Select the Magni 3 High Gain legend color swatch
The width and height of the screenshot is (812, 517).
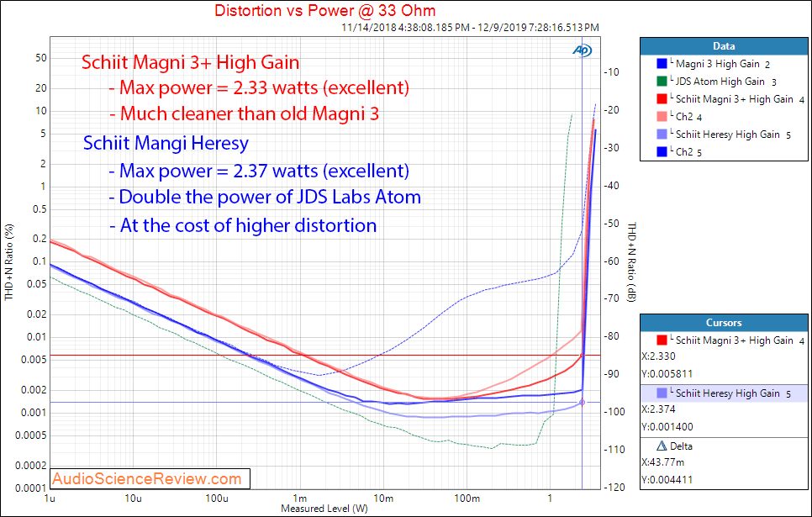point(662,64)
